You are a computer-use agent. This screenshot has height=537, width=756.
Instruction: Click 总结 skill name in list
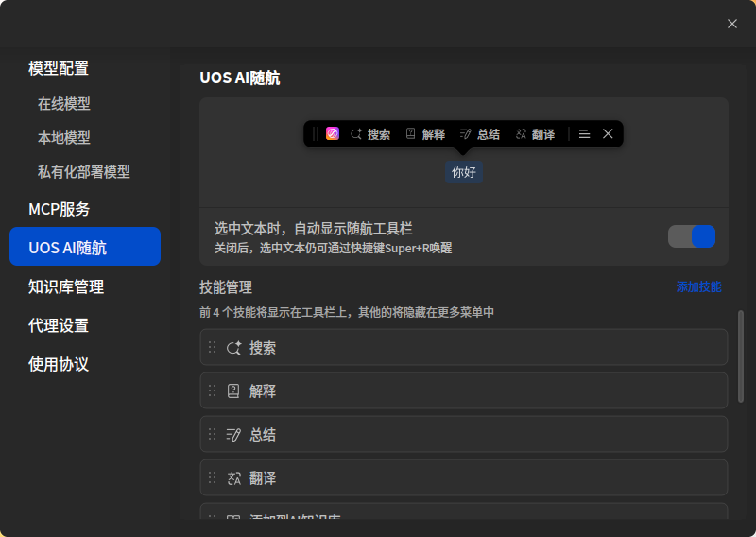[263, 435]
